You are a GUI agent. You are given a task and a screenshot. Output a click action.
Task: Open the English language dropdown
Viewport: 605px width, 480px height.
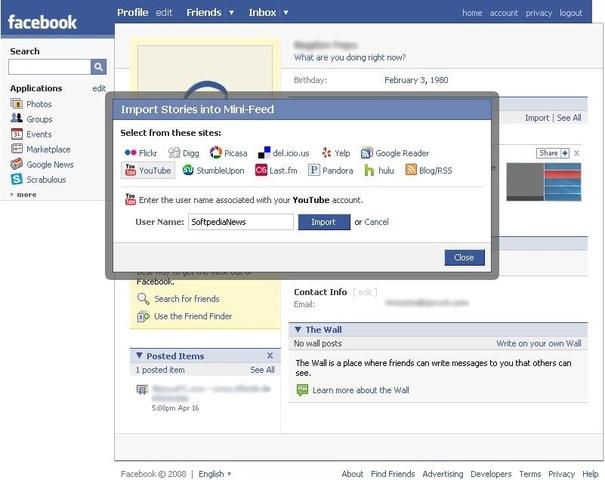(215, 474)
